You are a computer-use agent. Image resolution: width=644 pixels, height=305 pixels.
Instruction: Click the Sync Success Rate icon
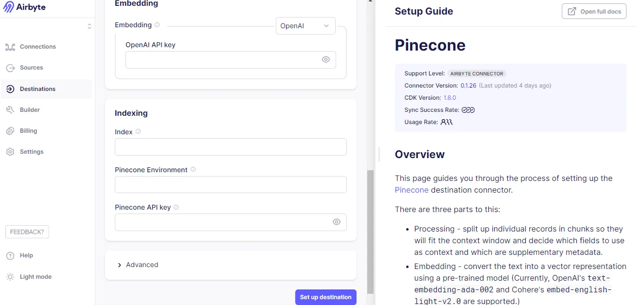coord(468,110)
